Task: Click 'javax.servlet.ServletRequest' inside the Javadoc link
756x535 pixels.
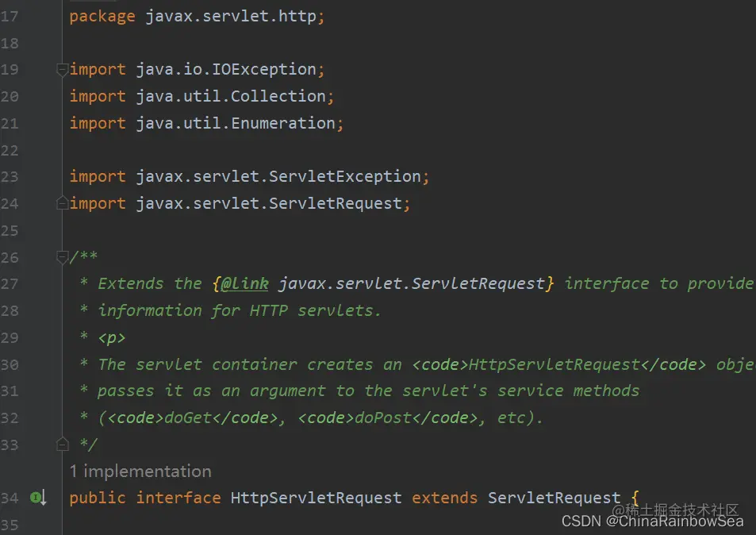Action: [411, 283]
